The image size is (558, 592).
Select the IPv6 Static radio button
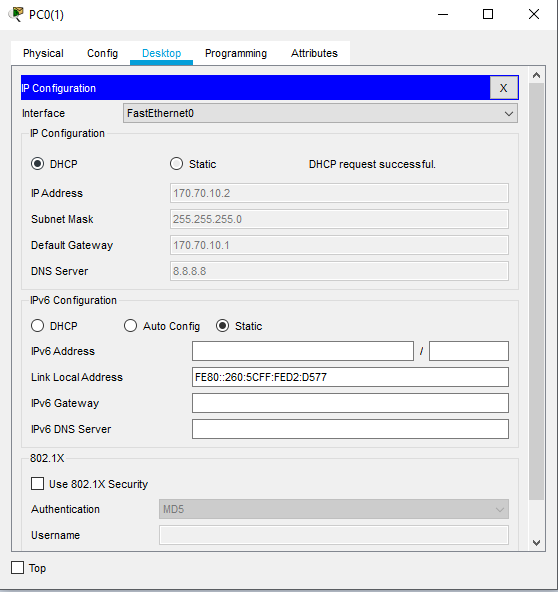(x=222, y=325)
